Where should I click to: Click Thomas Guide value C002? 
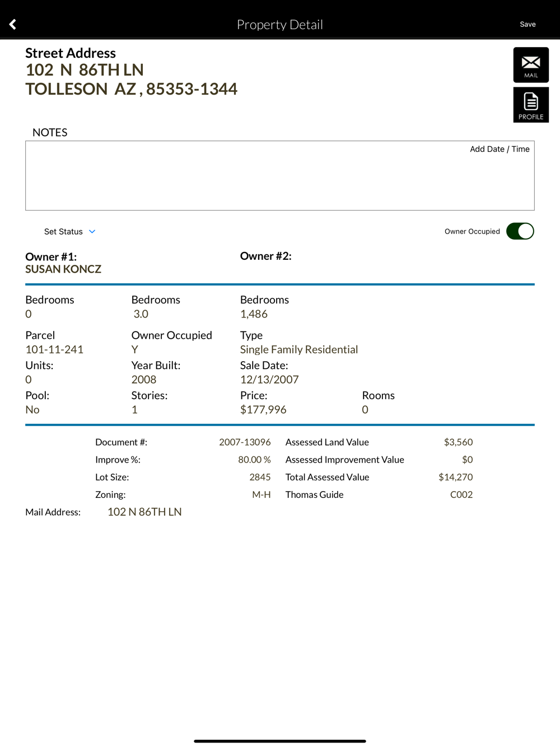461,494
